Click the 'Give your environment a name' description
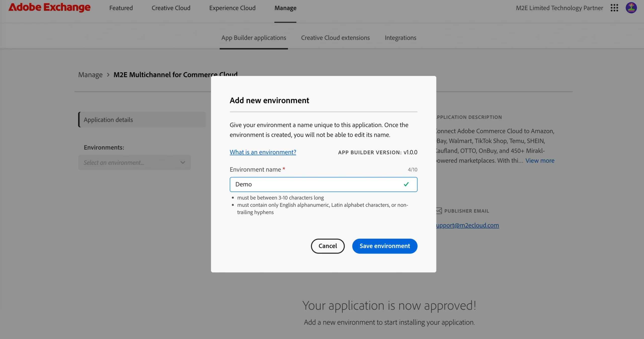The height and width of the screenshot is (339, 644). [319, 130]
